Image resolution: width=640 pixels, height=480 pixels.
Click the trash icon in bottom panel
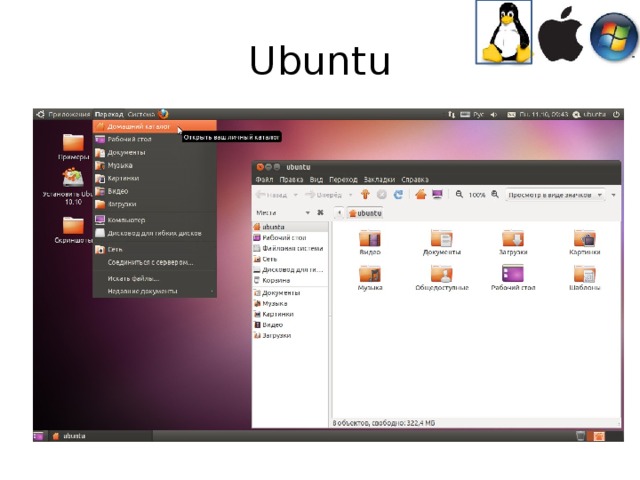pos(580,436)
